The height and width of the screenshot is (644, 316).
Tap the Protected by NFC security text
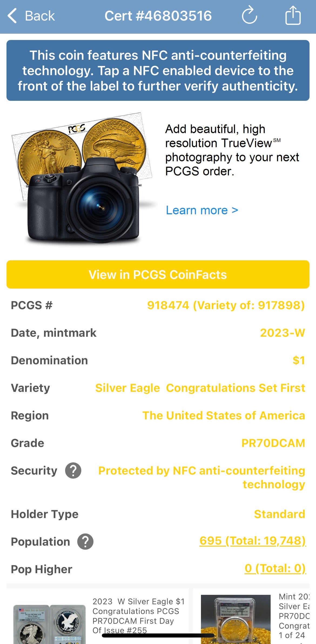point(201,477)
